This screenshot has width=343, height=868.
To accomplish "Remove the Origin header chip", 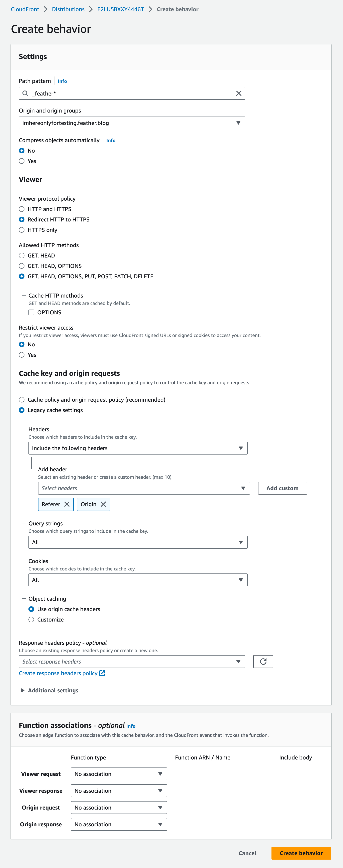I will pyautogui.click(x=104, y=504).
